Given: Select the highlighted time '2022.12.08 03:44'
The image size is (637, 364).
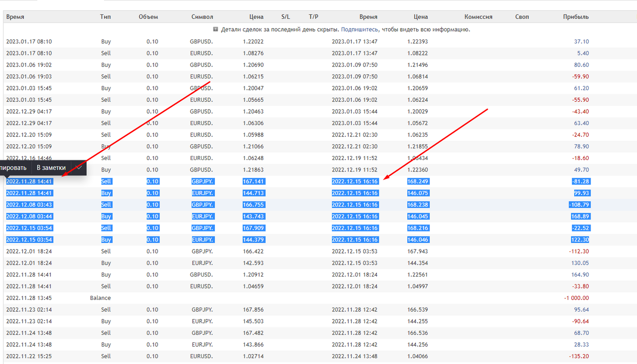Looking at the screenshot, I should 29,216.
